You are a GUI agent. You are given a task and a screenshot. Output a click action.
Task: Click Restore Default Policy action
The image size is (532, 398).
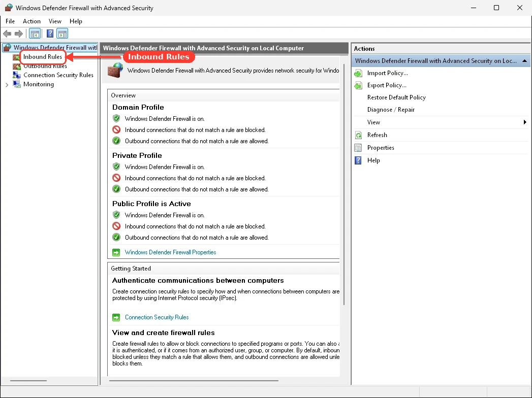coord(396,97)
